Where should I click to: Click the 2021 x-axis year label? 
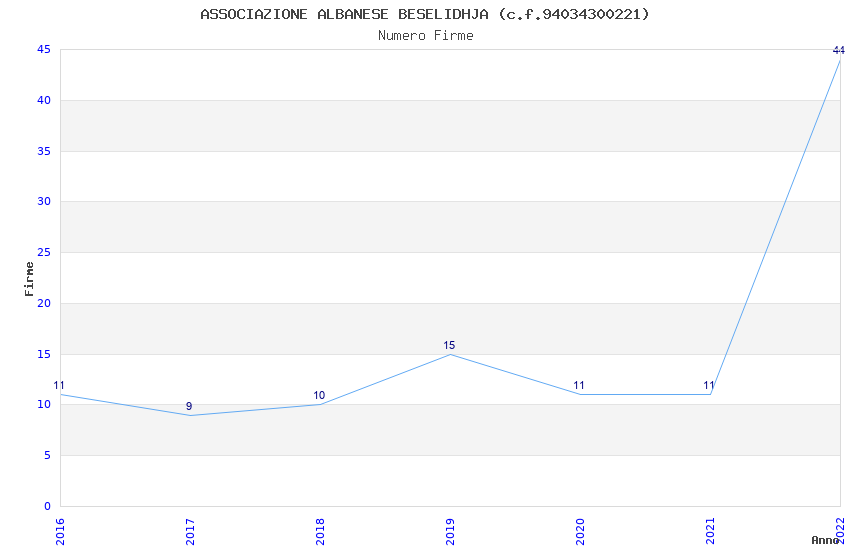click(710, 532)
